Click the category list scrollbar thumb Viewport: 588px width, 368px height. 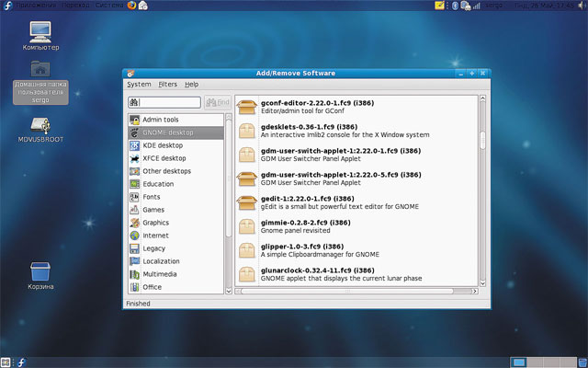tap(229, 178)
